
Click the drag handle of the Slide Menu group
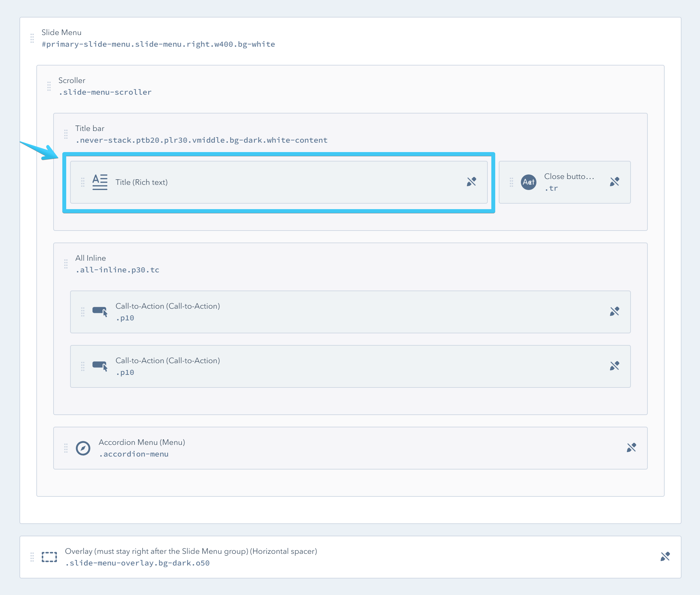coord(32,38)
